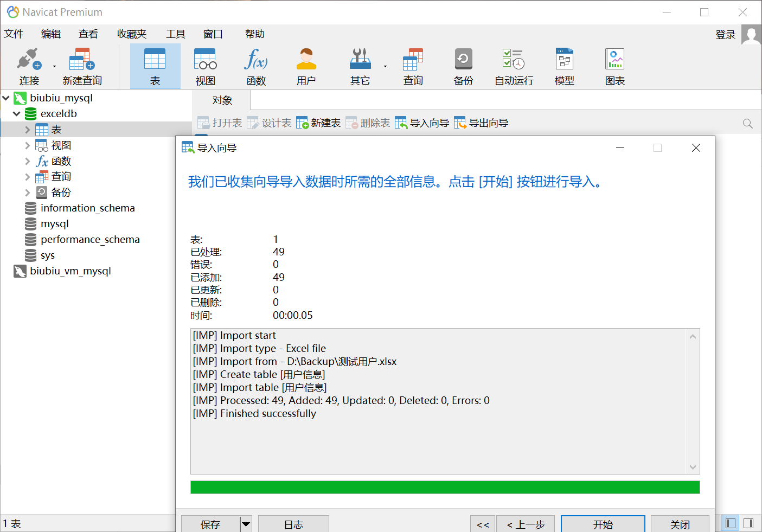The height and width of the screenshot is (532, 762).
Task: Click the search magnifier in the object pane
Action: point(748,124)
